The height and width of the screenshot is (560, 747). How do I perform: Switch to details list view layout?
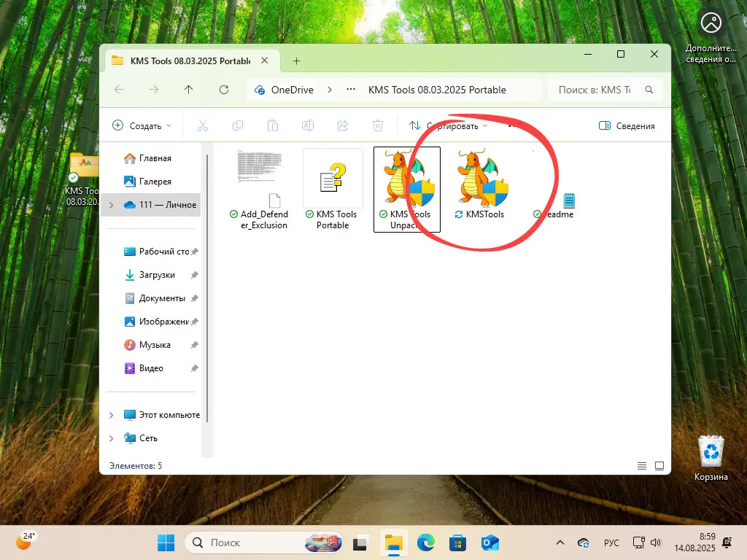[x=642, y=465]
